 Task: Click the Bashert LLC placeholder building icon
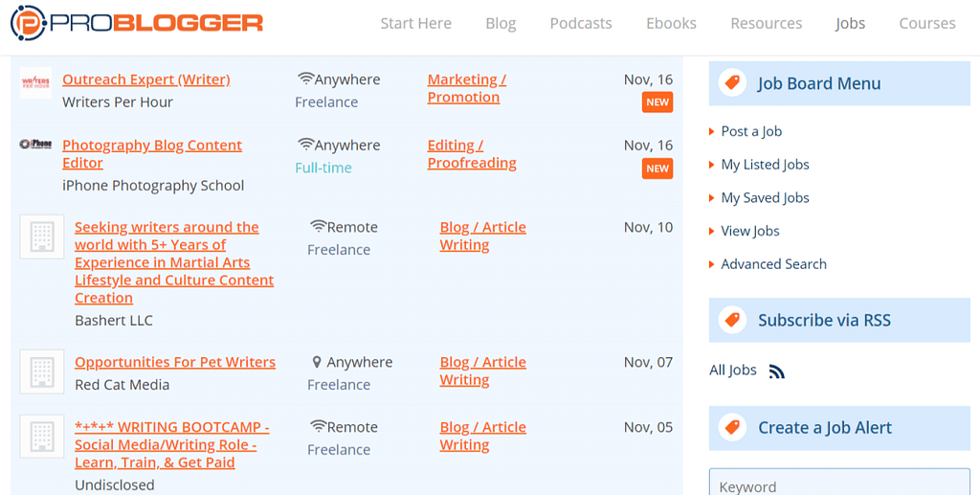42,236
